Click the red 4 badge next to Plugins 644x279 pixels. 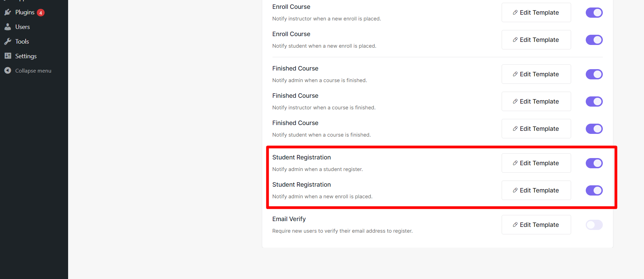pos(41,12)
